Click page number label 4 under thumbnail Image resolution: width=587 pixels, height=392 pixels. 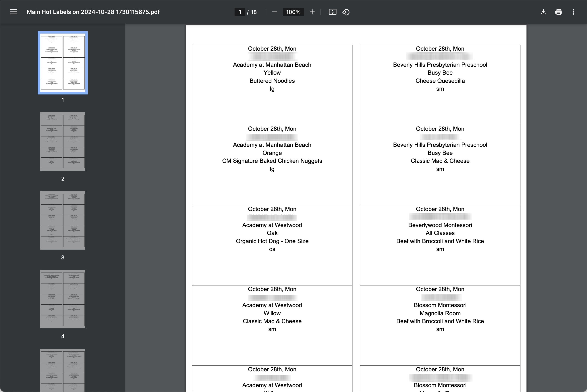(x=63, y=336)
